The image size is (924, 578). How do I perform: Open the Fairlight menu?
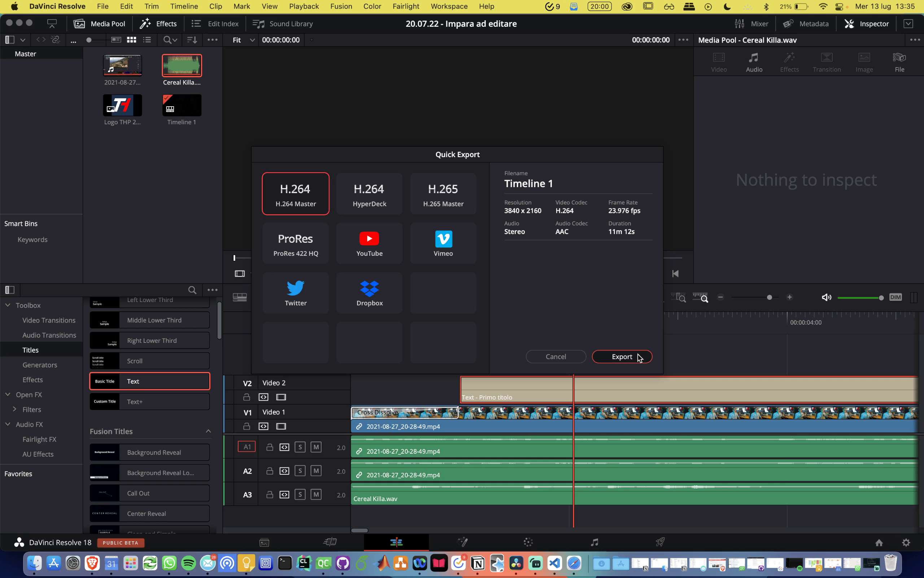(405, 7)
